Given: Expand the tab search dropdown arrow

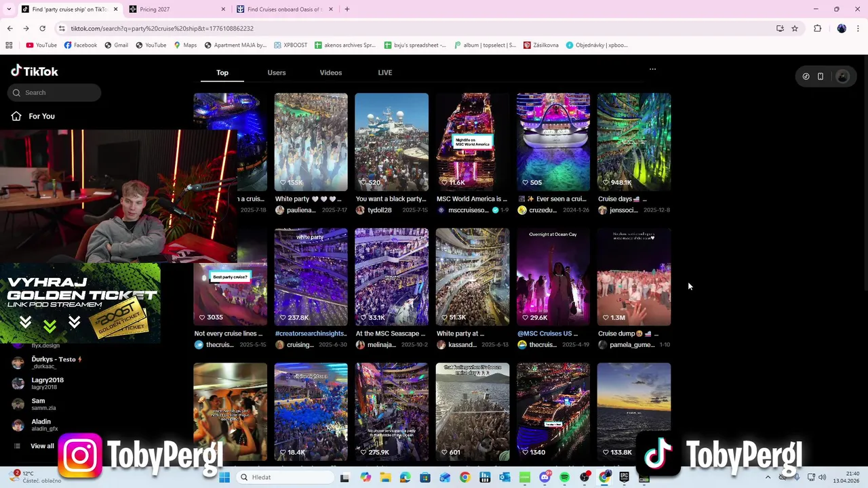Looking at the screenshot, I should 8,9.
